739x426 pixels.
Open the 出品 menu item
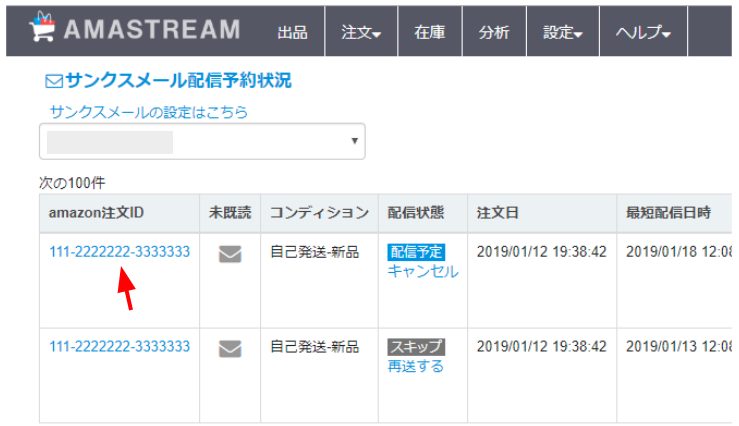coord(292,33)
